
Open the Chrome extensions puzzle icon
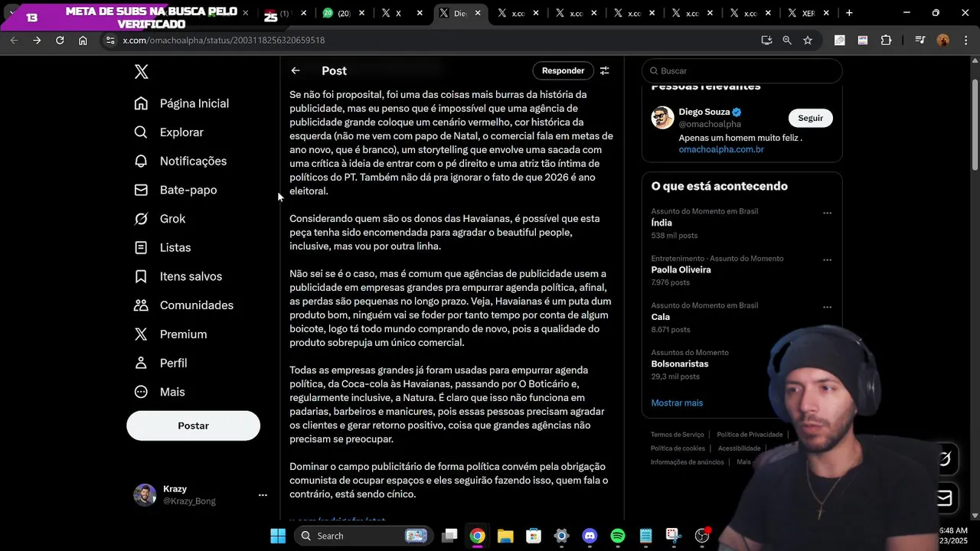pyautogui.click(x=886, y=40)
